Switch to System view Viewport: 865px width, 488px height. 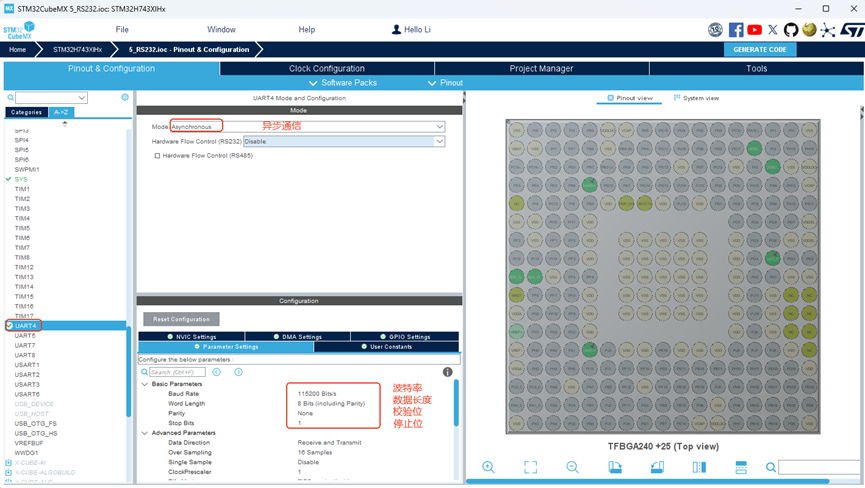696,98
